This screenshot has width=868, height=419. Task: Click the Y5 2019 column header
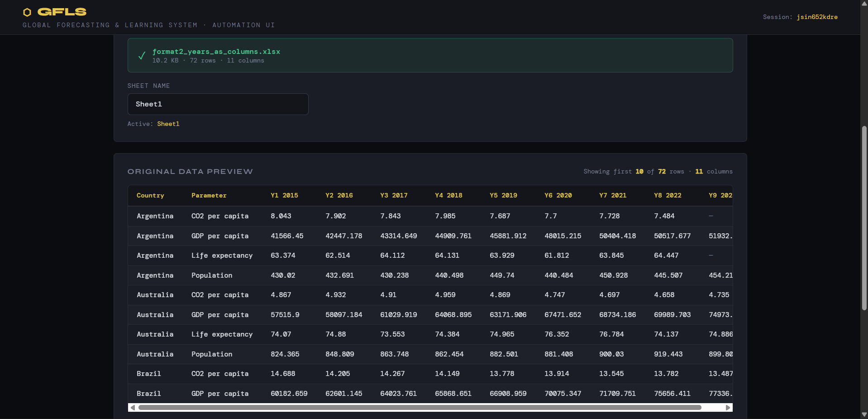coord(503,195)
